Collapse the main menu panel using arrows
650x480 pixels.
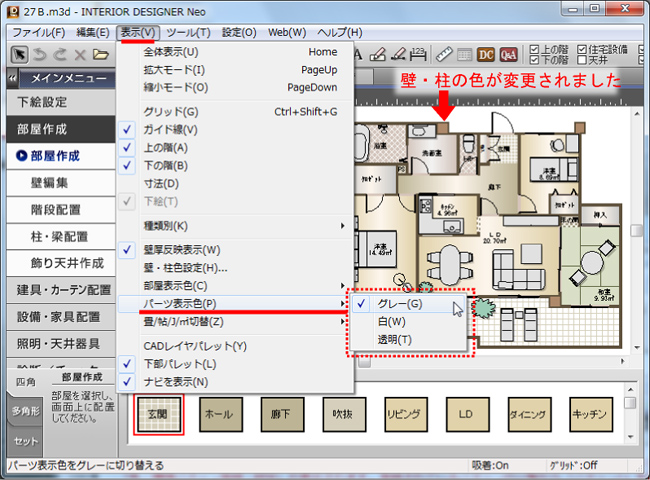(13, 78)
